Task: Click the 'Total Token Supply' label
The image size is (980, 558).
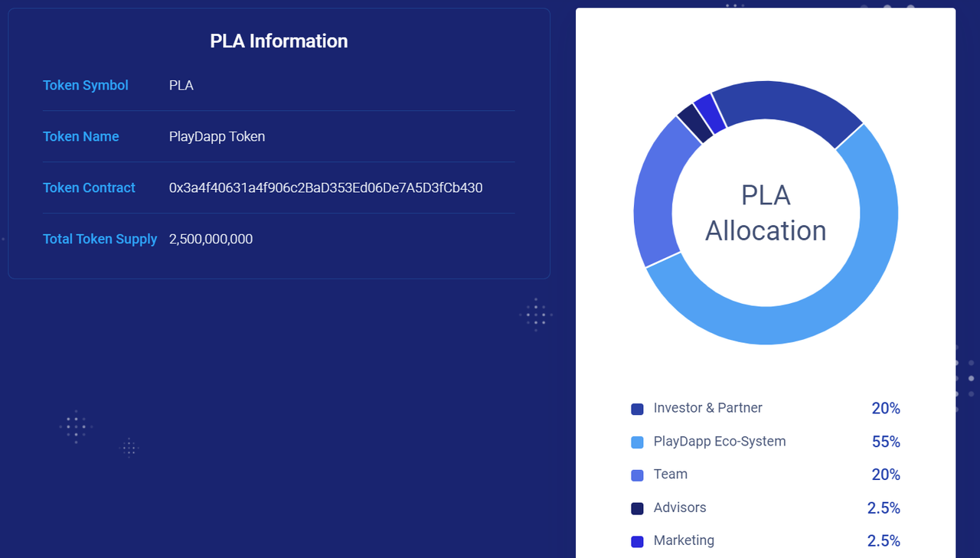Action: coord(100,239)
